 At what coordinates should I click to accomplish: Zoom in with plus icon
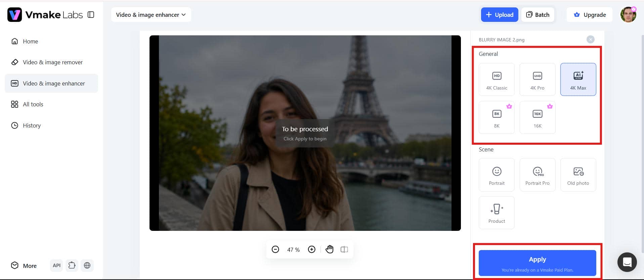(x=312, y=249)
